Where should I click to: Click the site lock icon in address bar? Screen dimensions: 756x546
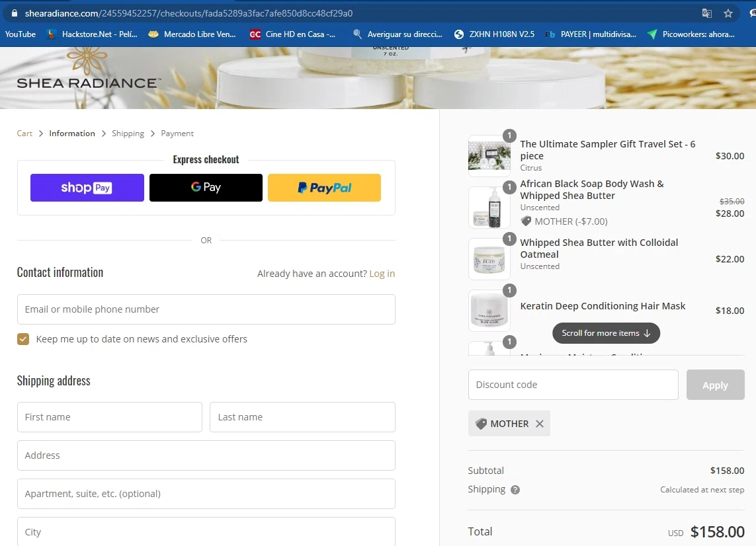pyautogui.click(x=14, y=13)
